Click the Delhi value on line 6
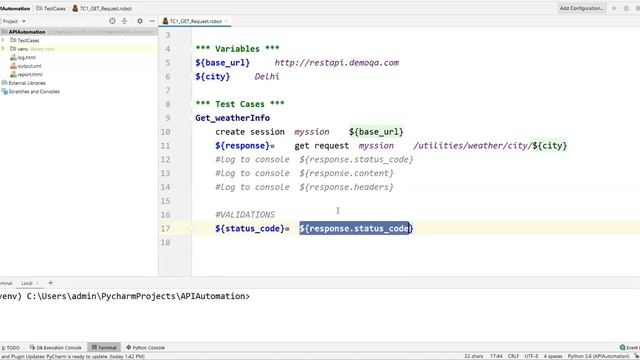This screenshot has width=640, height=360. tap(267, 77)
